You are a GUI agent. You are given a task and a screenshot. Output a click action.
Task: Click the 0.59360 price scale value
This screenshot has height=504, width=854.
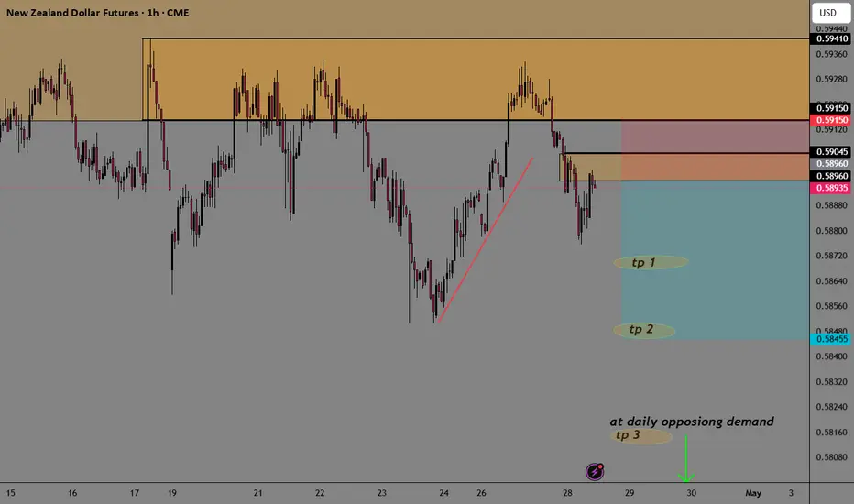pyautogui.click(x=832, y=54)
